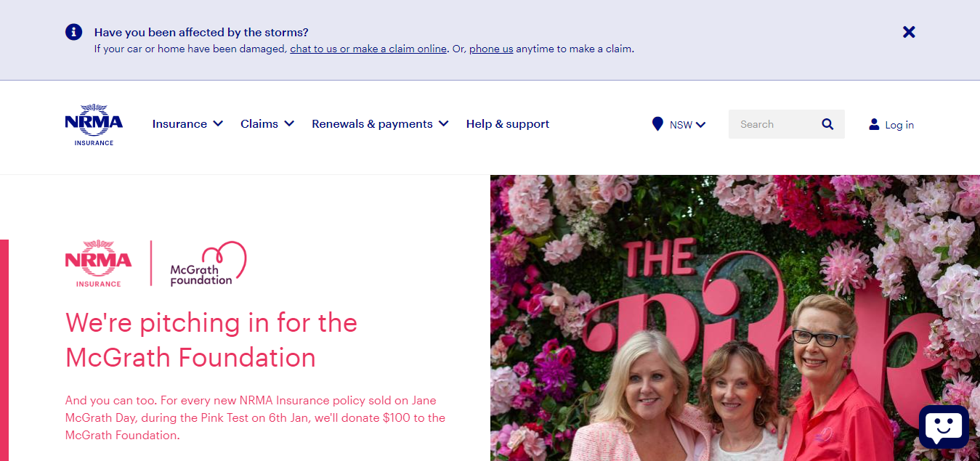Click the search magnifying glass icon
This screenshot has height=461, width=980.
827,124
